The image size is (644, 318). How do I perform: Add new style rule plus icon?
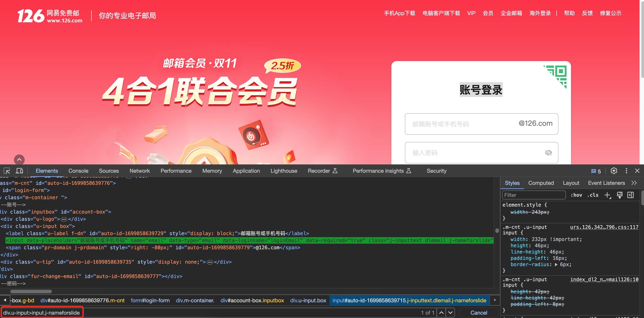coord(607,195)
